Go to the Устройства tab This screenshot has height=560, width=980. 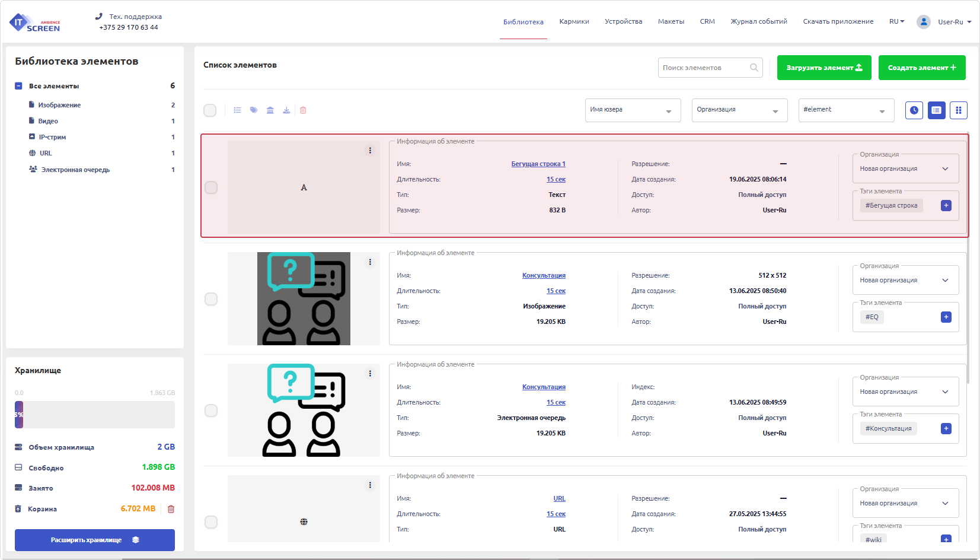tap(623, 21)
